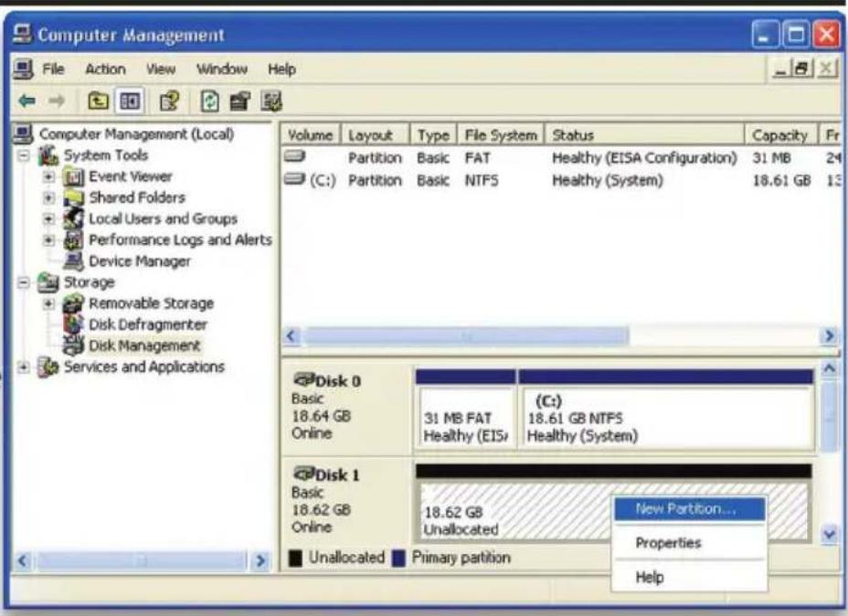This screenshot has width=848, height=616.
Task: Click volume list scroll left arrow
Action: (x=292, y=336)
